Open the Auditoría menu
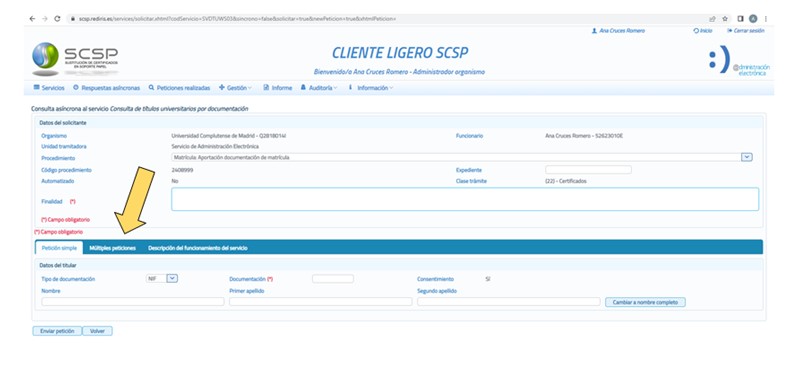This screenshot has width=795, height=369. tap(319, 88)
